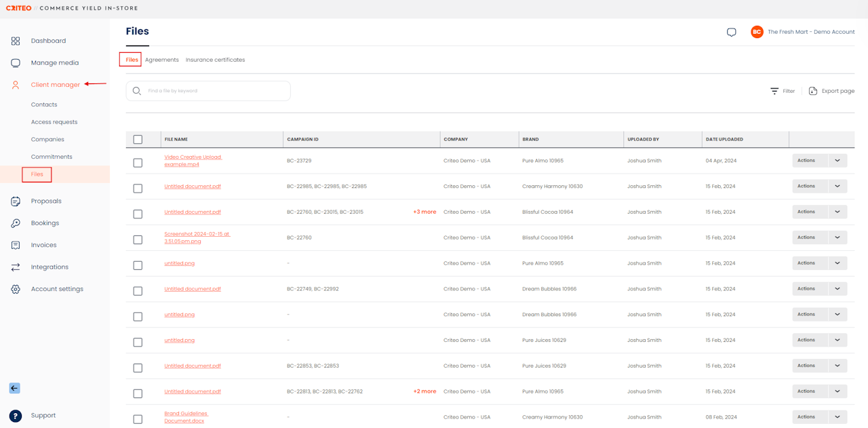Click the Invoices icon in sidebar
Image resolution: width=868 pixels, height=428 pixels.
[16, 245]
